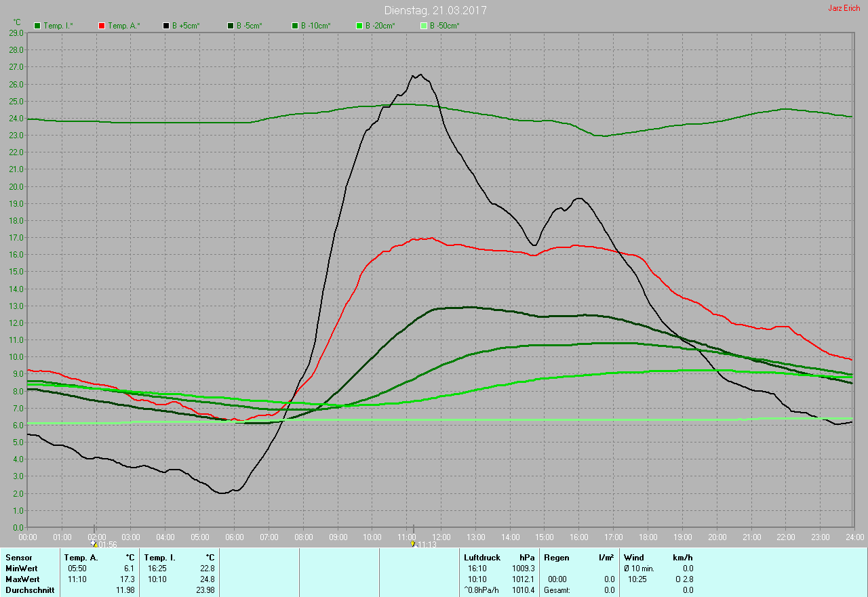Select the Sensor column header
Screen dimensions: 868x597
click(x=18, y=558)
